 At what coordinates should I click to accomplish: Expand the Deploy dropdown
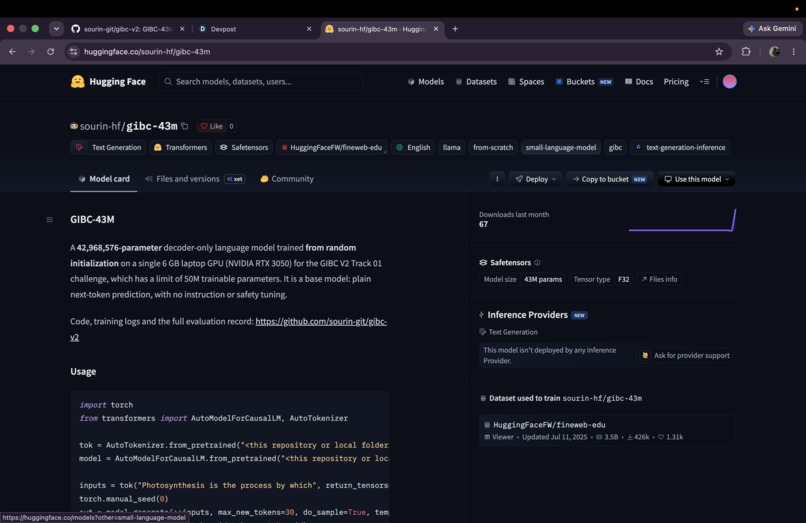(x=536, y=179)
